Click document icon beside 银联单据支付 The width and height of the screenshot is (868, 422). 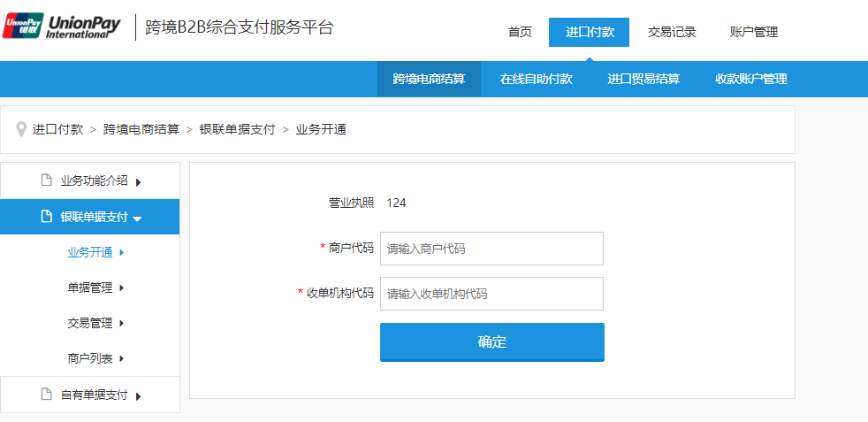click(46, 217)
